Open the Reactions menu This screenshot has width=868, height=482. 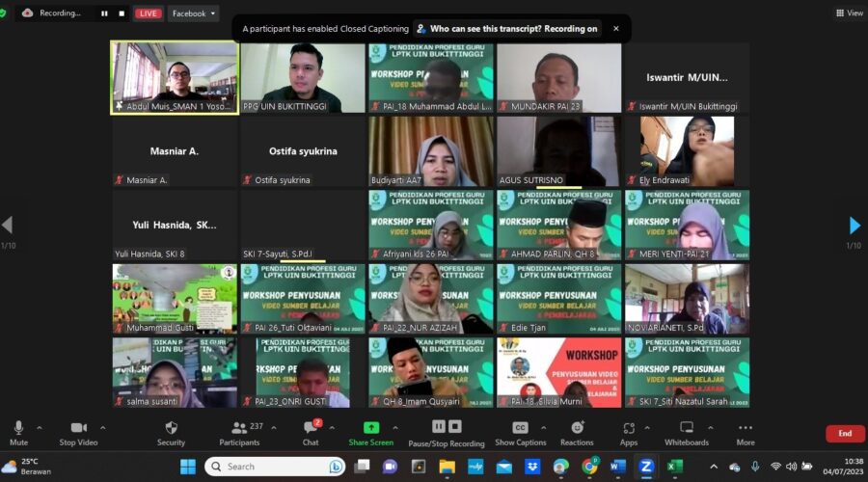[x=577, y=432]
